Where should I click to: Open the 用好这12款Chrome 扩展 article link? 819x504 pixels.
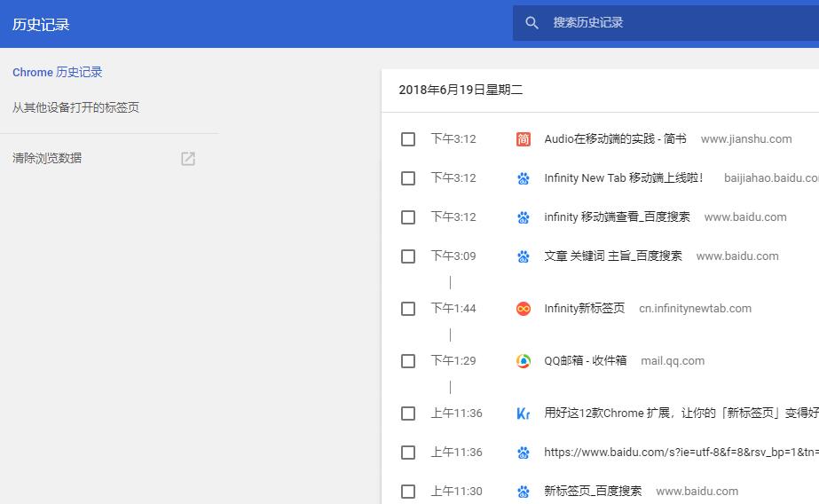coord(681,413)
